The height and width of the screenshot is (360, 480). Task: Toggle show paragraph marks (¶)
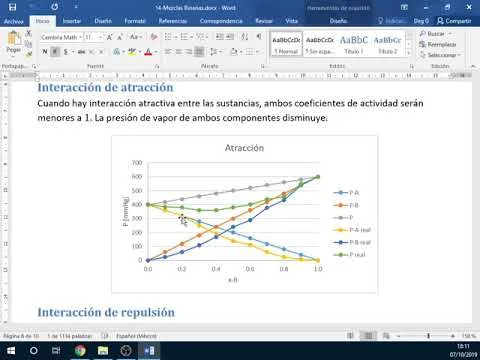(x=259, y=37)
